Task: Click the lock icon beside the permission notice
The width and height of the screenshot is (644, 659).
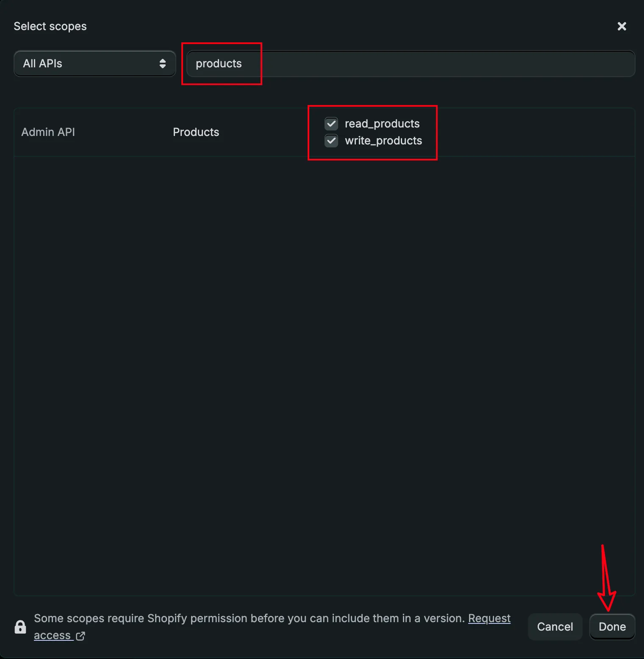Action: pos(20,627)
